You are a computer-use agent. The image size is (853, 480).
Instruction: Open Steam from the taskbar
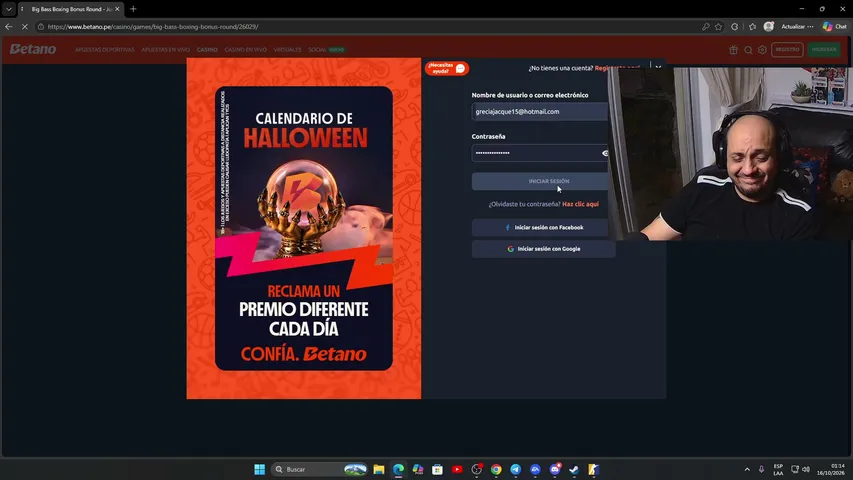[574, 469]
